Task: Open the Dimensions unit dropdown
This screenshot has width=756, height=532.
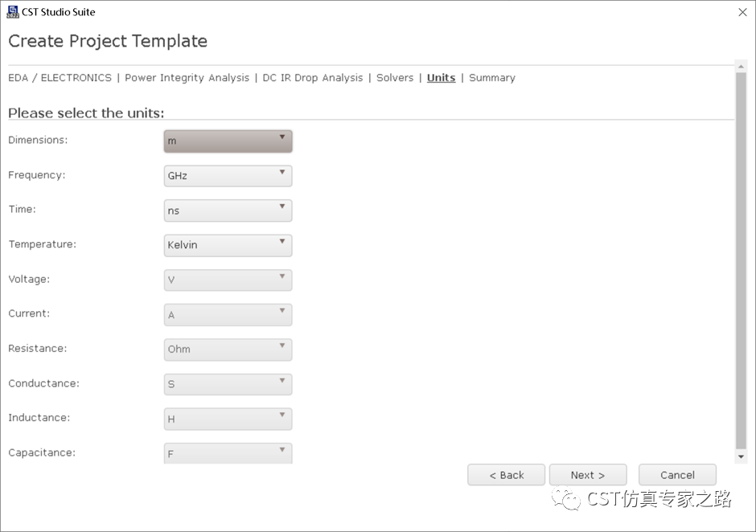Action: click(228, 141)
